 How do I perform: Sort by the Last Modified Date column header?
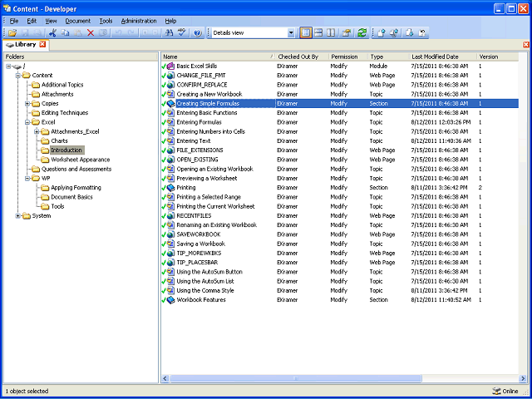point(442,57)
